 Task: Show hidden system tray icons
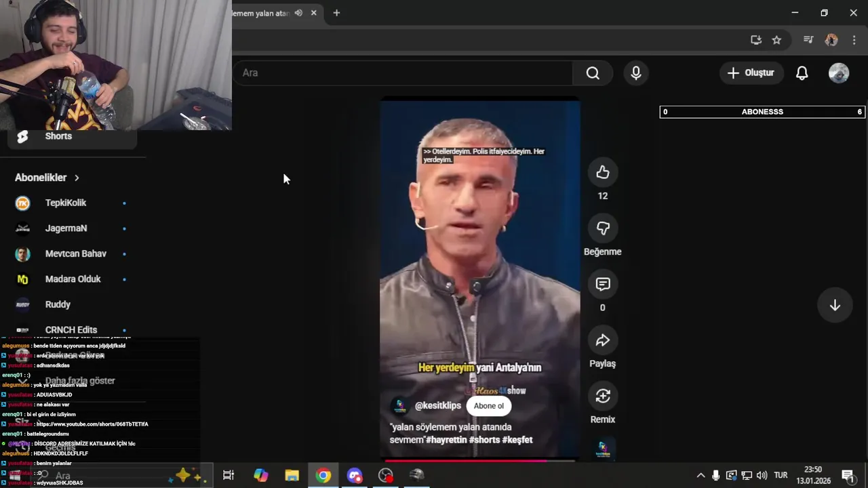pos(701,476)
